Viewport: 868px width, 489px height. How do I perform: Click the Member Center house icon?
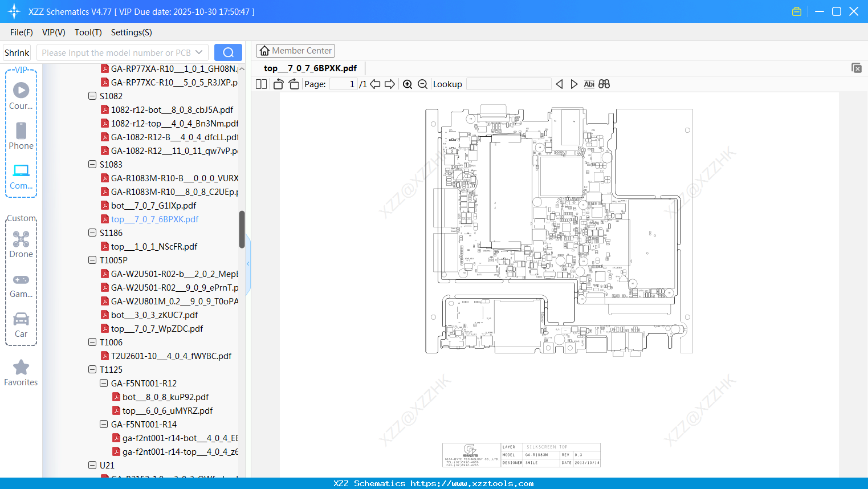(x=264, y=51)
